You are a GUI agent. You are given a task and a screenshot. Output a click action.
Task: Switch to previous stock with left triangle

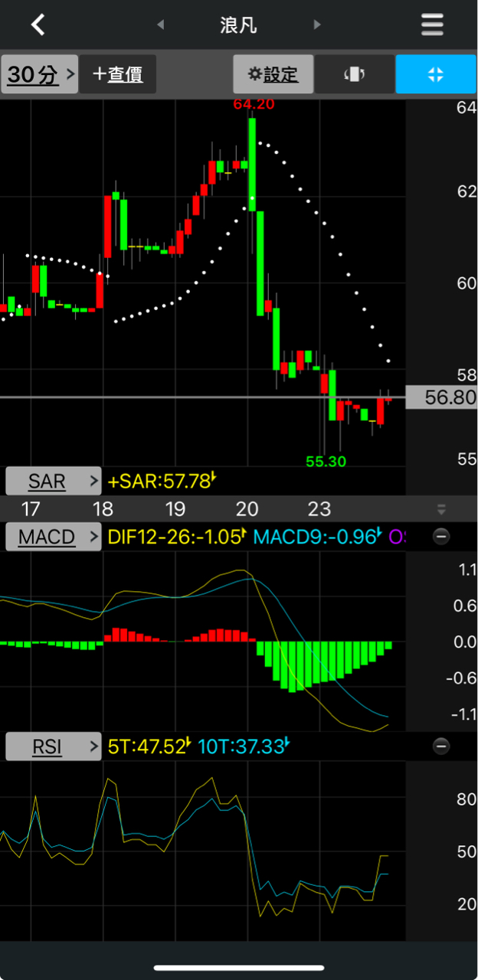pos(160,24)
